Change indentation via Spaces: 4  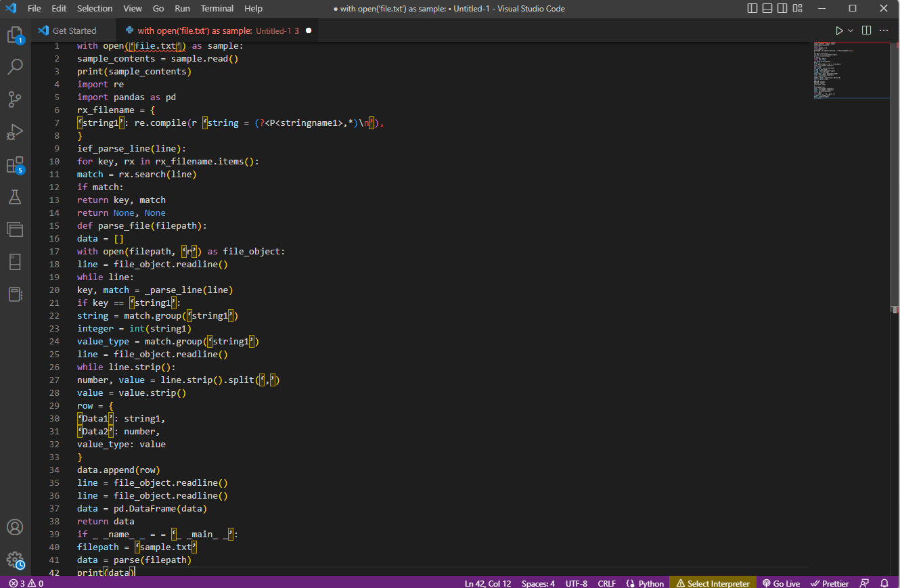(539, 583)
